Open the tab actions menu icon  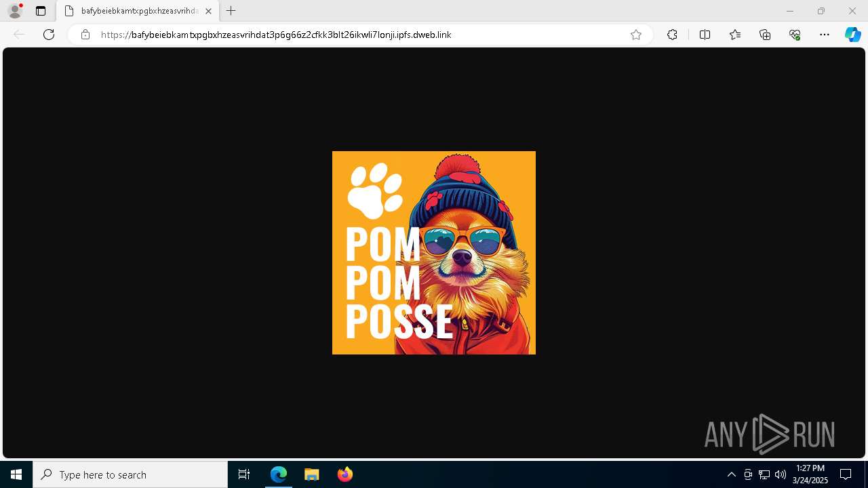pos(41,11)
